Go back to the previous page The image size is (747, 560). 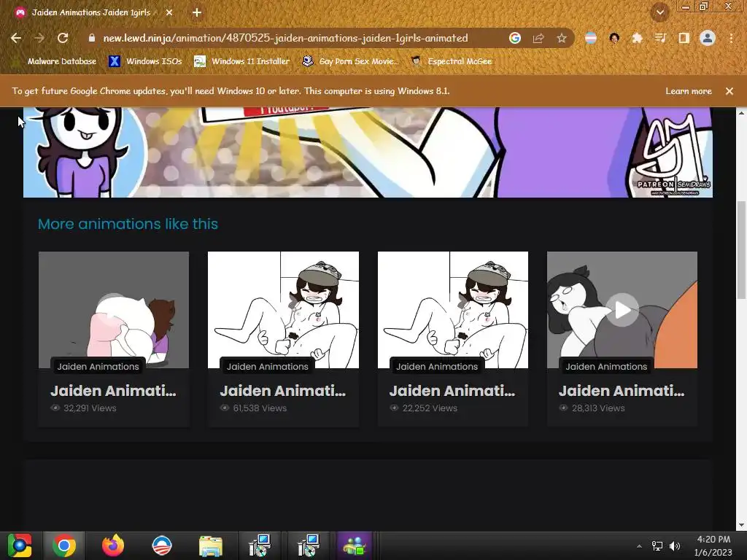16,38
